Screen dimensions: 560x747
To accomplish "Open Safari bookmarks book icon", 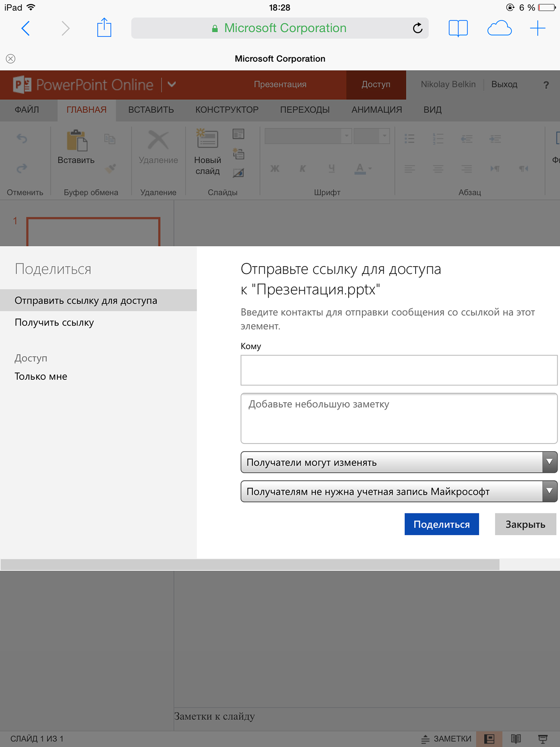I will (x=458, y=28).
